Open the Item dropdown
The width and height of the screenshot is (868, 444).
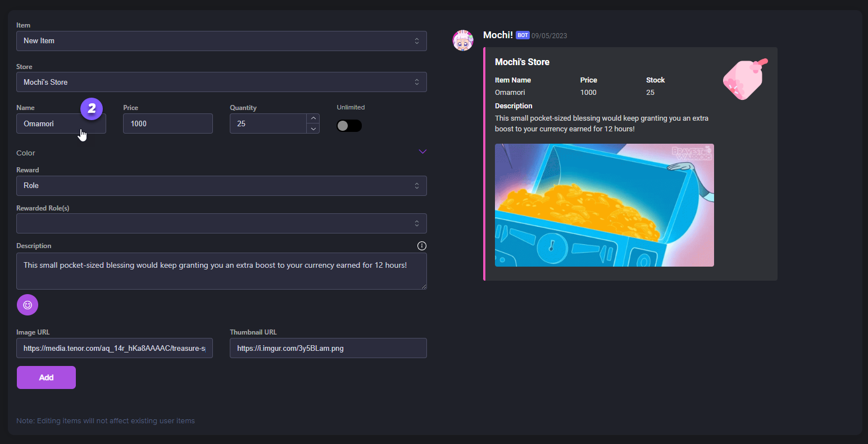click(221, 41)
